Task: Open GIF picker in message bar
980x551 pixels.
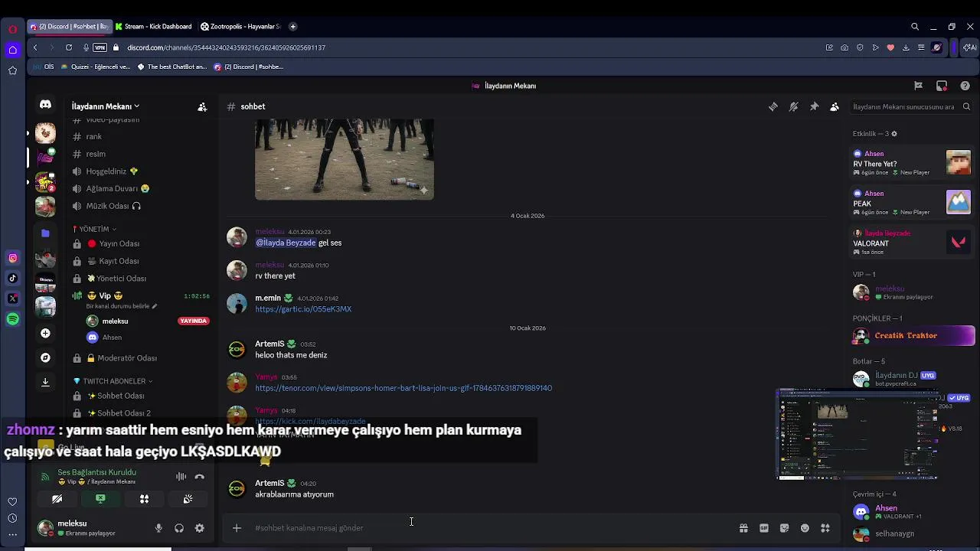Action: tap(764, 528)
